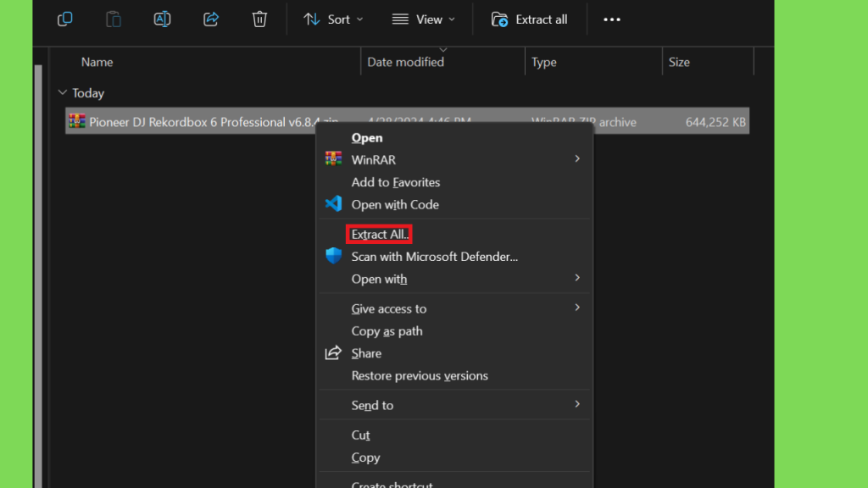868x488 pixels.
Task: Select Restore previous versions
Action: (x=454, y=375)
